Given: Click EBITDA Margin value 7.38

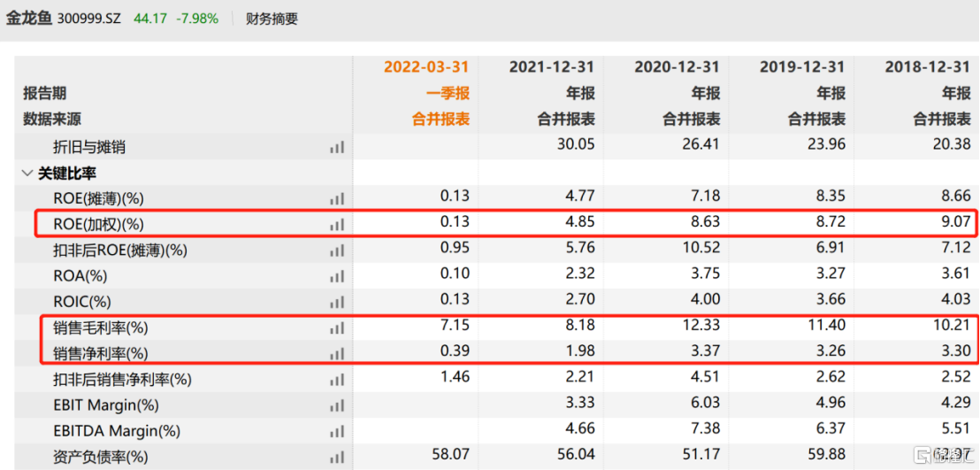Looking at the screenshot, I should tap(706, 430).
